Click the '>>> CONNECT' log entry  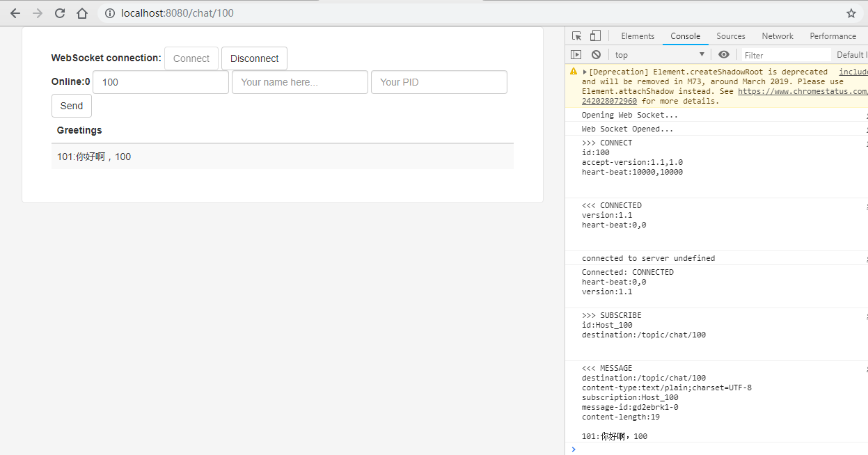[607, 143]
